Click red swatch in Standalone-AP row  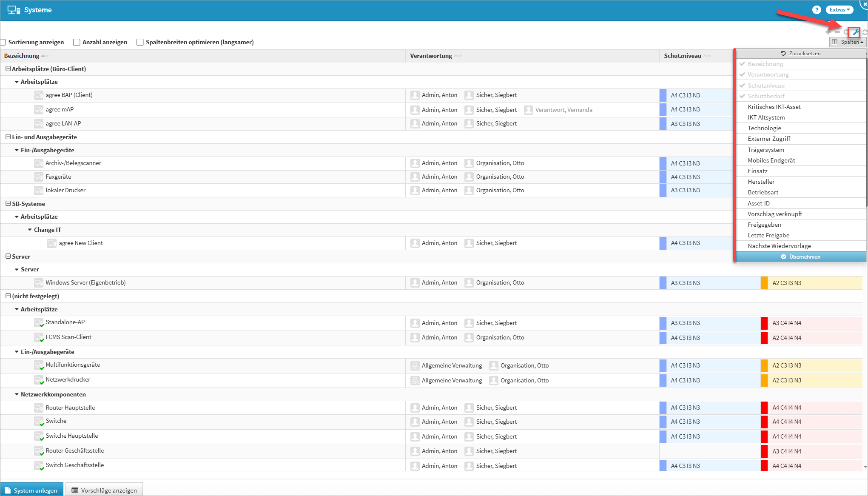(764, 323)
